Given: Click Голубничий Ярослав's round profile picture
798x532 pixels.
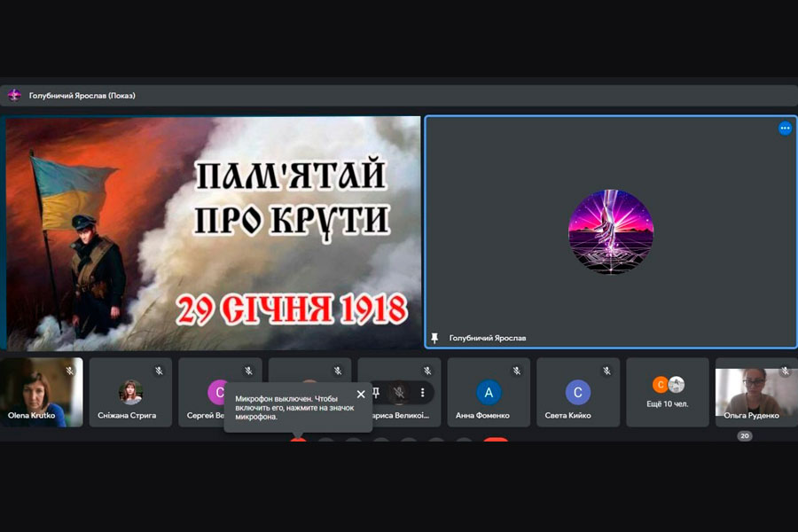Looking at the screenshot, I should point(611,232).
